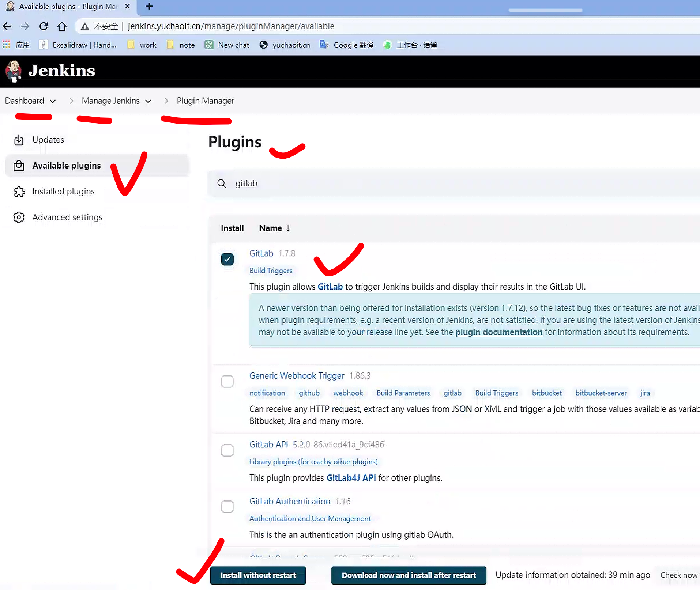Click the Updates download icon
700x590 pixels.
pyautogui.click(x=19, y=140)
